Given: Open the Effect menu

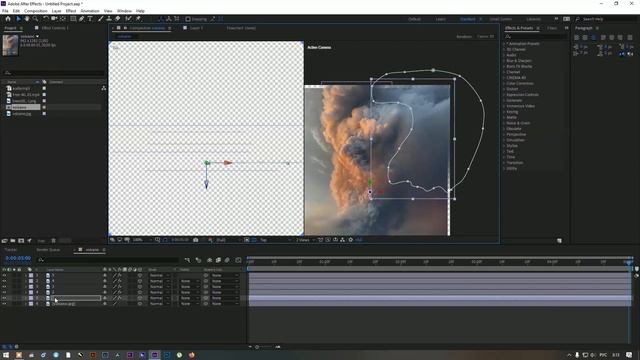Looking at the screenshot, I should (x=71, y=11).
